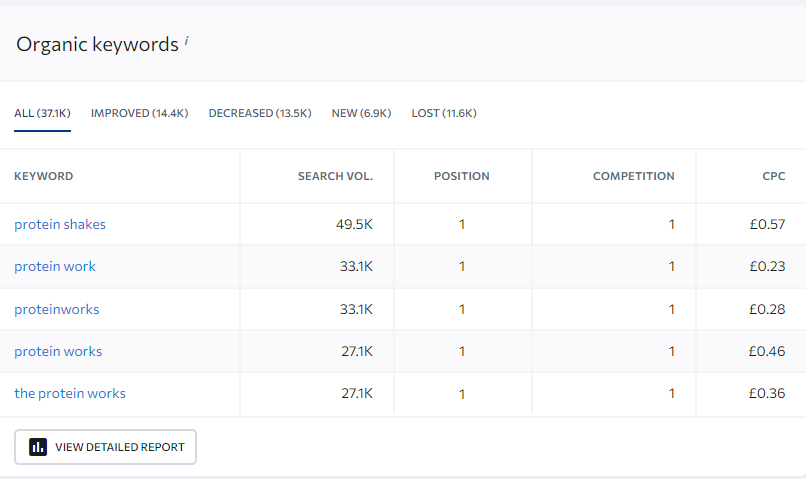This screenshot has height=479, width=806.
Task: Click the COMPETITION column header
Action: [634, 176]
